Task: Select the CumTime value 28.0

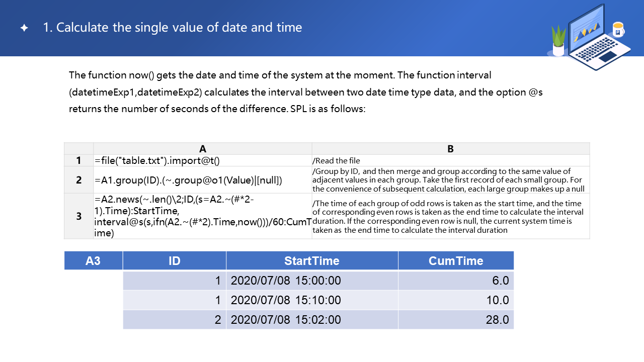Action: (x=456, y=319)
